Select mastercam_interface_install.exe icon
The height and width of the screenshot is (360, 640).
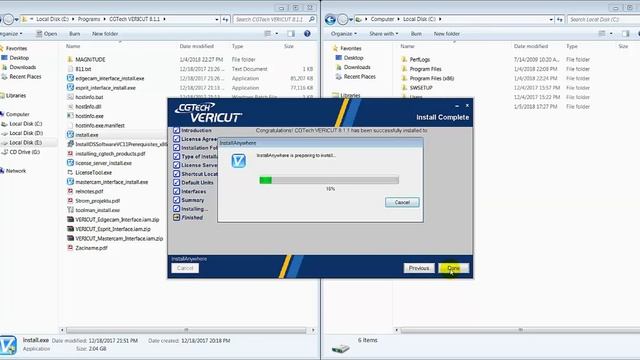coord(70,182)
